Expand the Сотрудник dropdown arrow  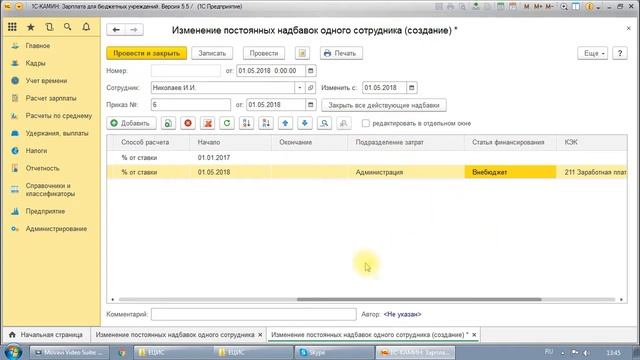pos(300,88)
